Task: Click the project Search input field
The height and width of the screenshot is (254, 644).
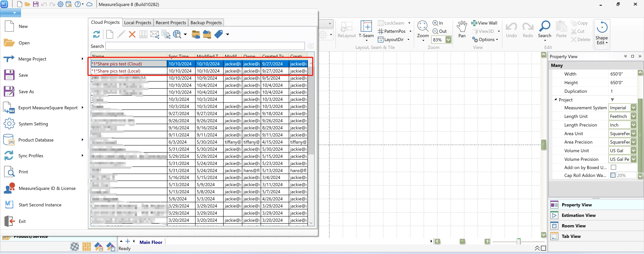Action: tap(205, 46)
